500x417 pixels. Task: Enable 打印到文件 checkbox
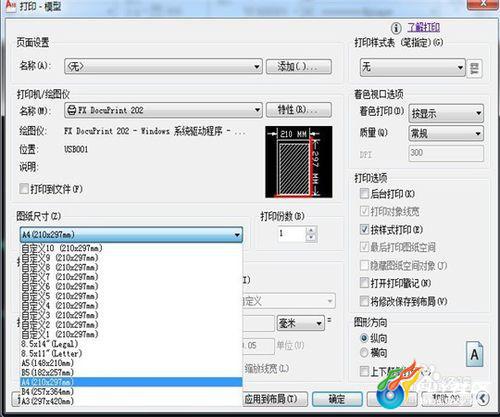click(24, 189)
